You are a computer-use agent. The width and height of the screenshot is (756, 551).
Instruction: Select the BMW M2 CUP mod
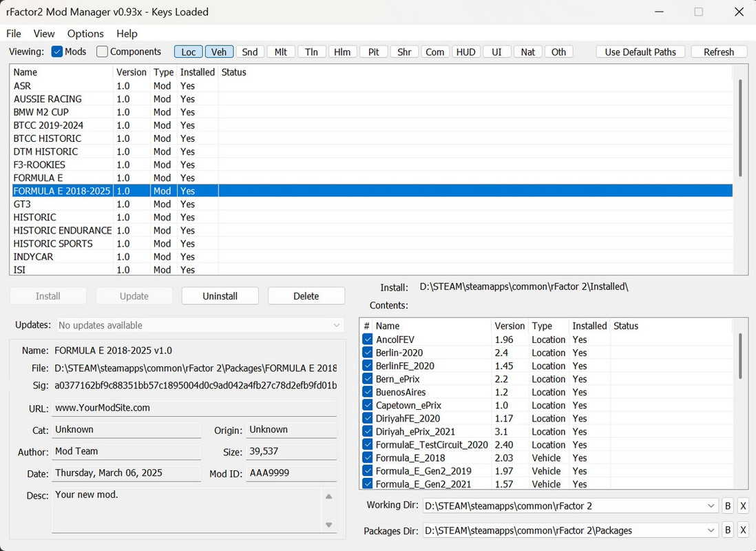click(x=371, y=112)
